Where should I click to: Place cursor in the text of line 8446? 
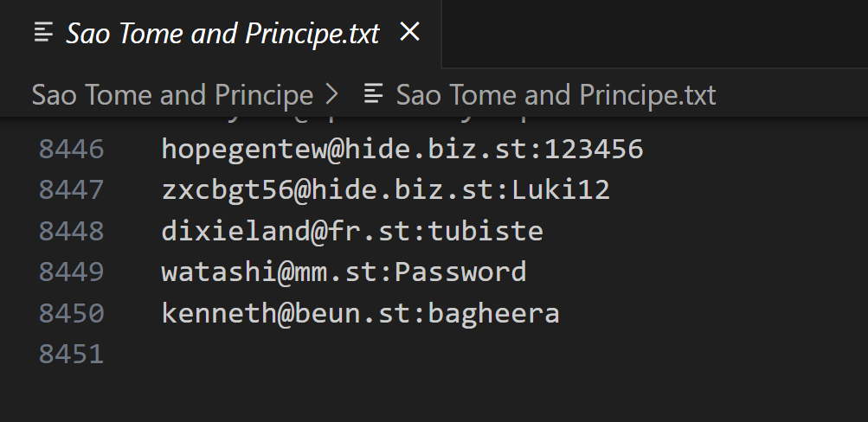tap(402, 150)
